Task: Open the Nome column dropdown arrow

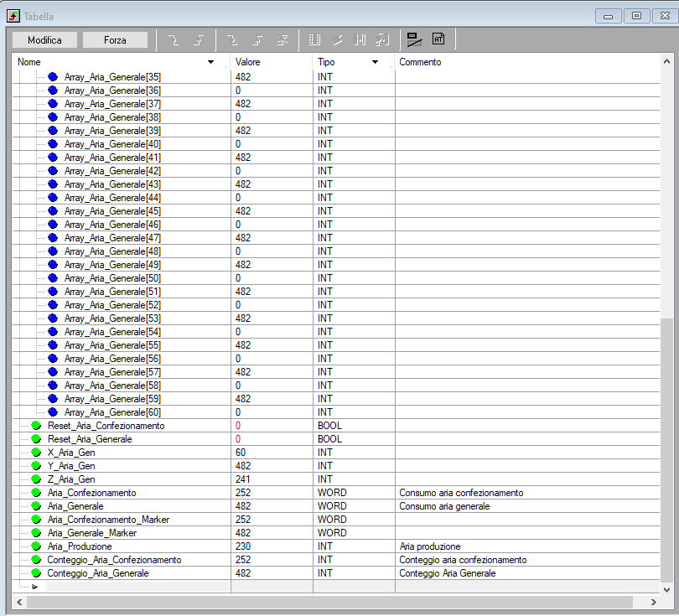Action: point(210,63)
